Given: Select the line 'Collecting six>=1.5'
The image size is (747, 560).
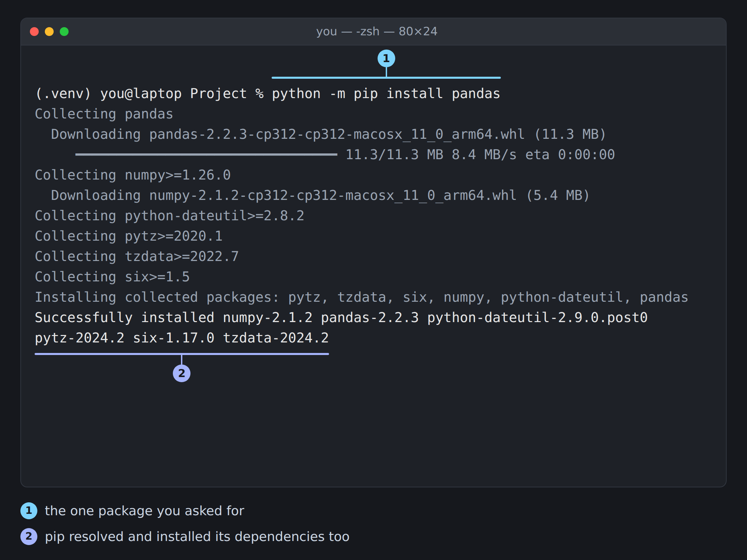Looking at the screenshot, I should [x=112, y=277].
